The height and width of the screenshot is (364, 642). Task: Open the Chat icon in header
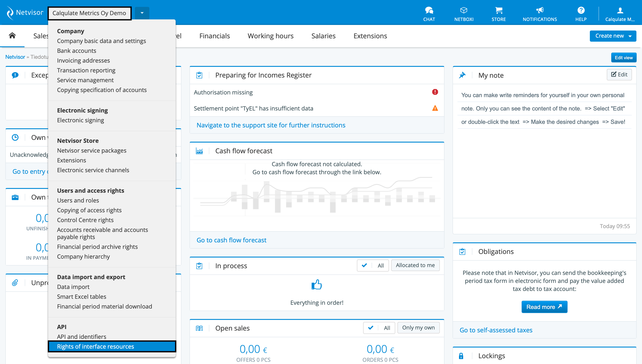point(429,11)
